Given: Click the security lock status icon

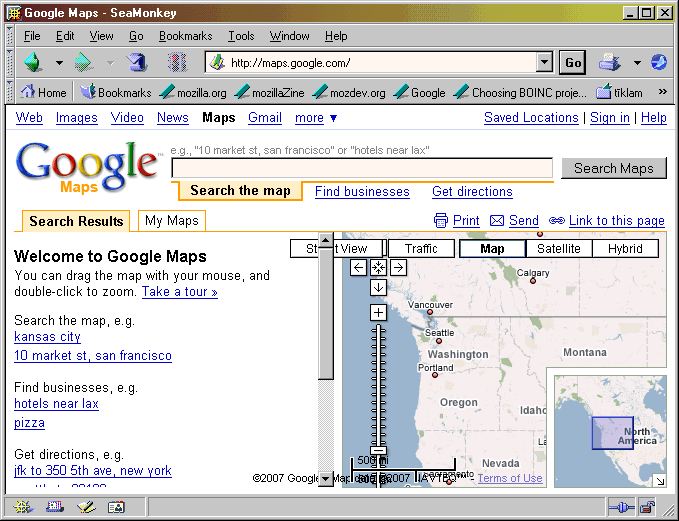Looking at the screenshot, I should click(x=648, y=507).
